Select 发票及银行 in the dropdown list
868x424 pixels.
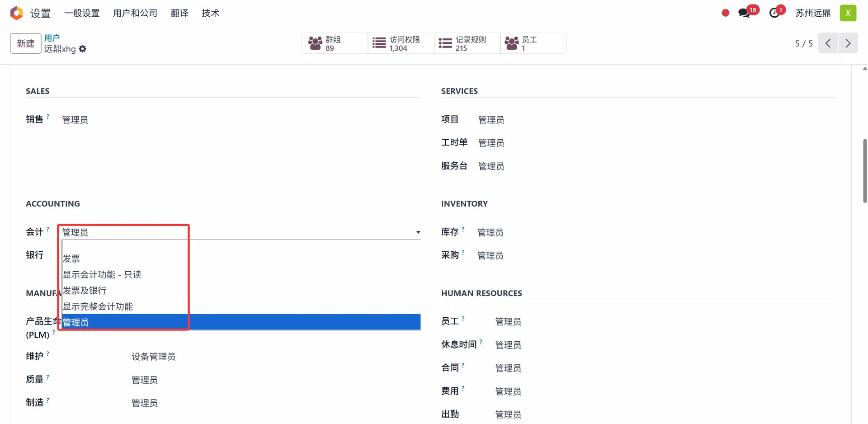pyautogui.click(x=85, y=290)
